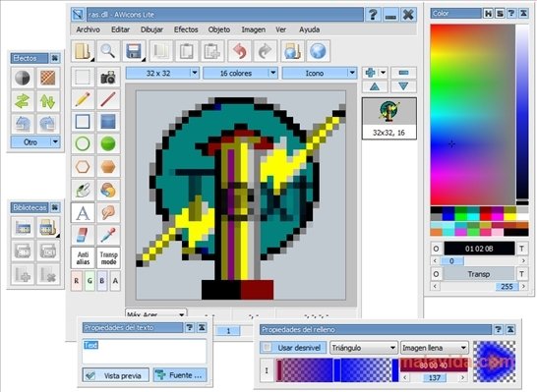The width and height of the screenshot is (537, 392).
Task: Apply grayscale effect in Efectos panel
Action: point(23,78)
